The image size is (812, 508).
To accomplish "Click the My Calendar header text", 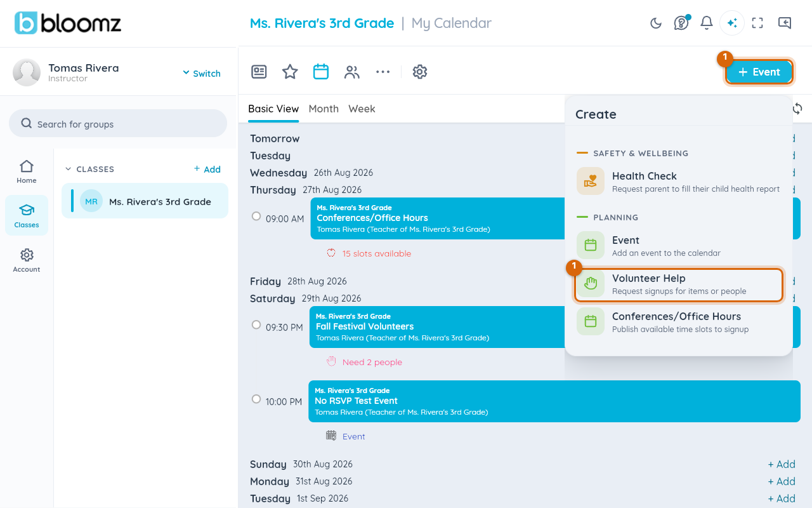I will pos(452,23).
